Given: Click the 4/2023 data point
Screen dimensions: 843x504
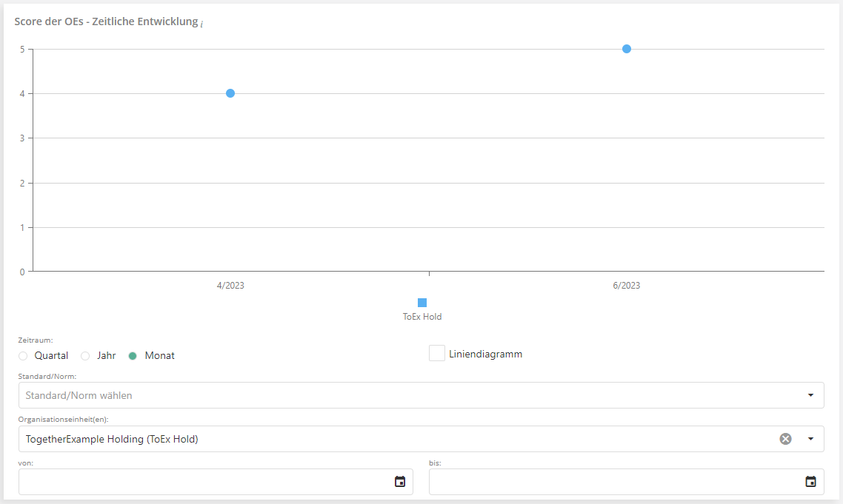Looking at the screenshot, I should [230, 93].
